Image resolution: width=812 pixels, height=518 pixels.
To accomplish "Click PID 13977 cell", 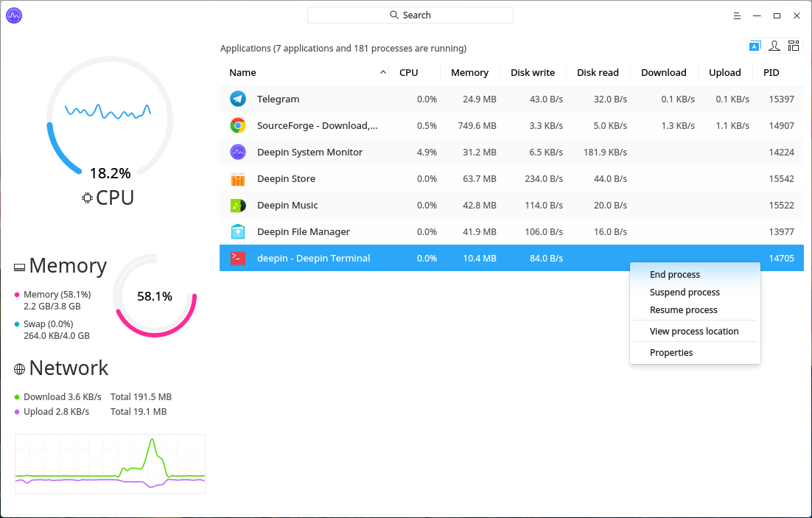I will pos(782,231).
